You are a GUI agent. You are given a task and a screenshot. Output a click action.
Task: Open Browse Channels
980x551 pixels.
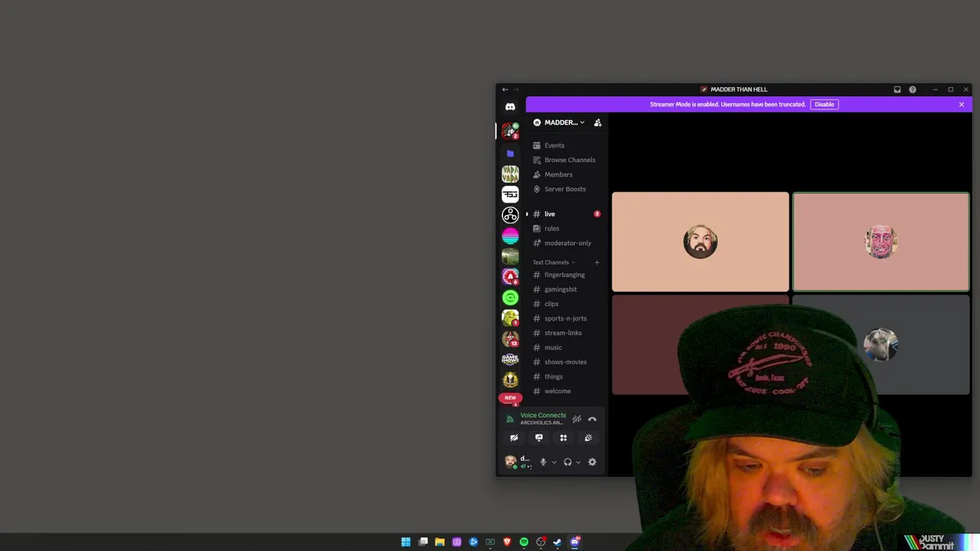[x=567, y=160]
